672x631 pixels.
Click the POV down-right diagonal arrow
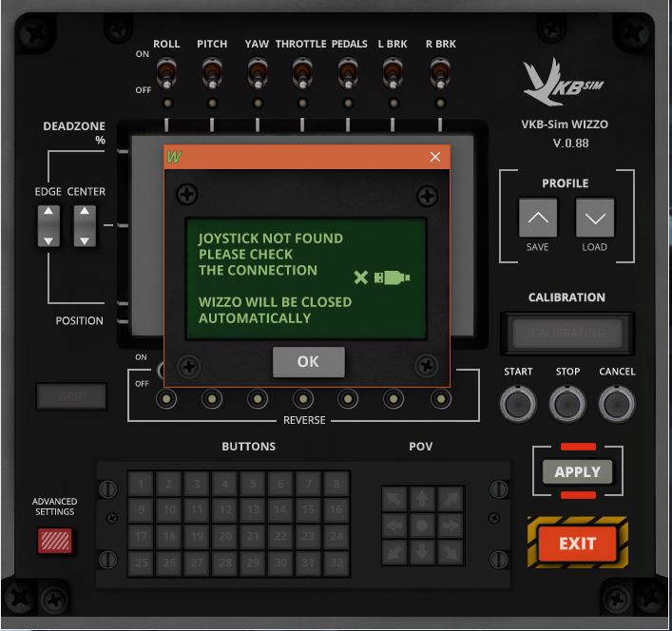pos(450,552)
